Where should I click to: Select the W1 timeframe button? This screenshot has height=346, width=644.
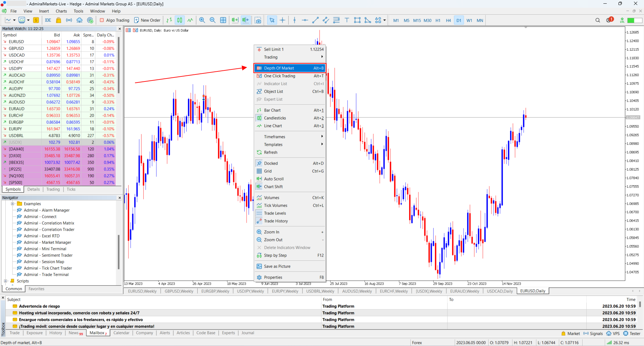pos(469,20)
